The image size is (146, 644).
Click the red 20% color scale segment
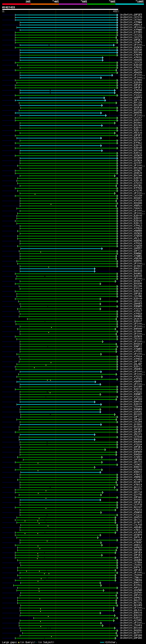(x=16, y=4)
